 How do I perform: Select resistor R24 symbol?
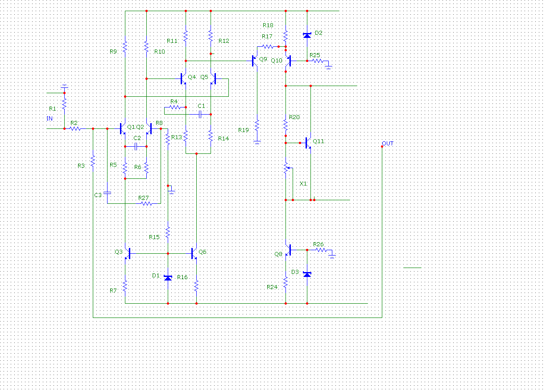coord(285,282)
